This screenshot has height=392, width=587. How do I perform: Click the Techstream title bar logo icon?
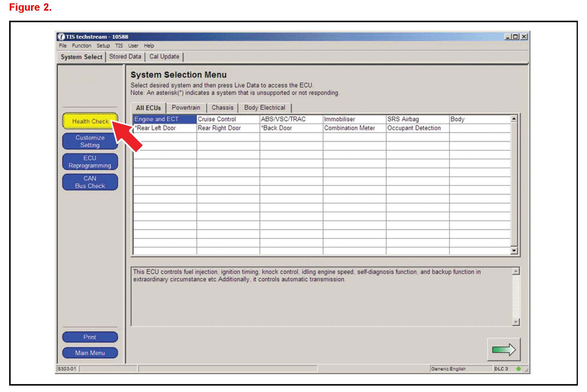click(x=61, y=37)
